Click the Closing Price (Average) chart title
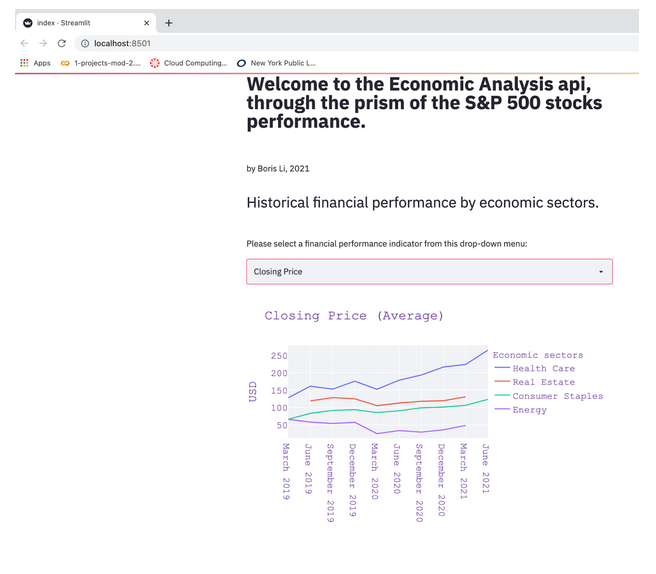The height and width of the screenshot is (574, 656). [x=353, y=315]
